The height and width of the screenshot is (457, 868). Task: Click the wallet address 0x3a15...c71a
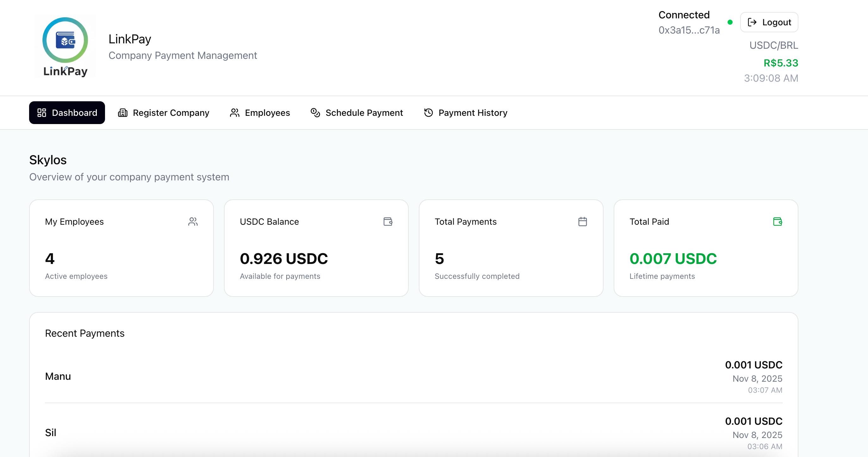coord(689,30)
